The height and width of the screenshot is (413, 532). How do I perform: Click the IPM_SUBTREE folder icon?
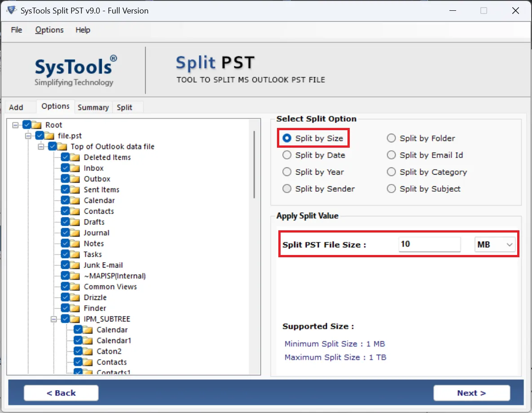click(75, 319)
